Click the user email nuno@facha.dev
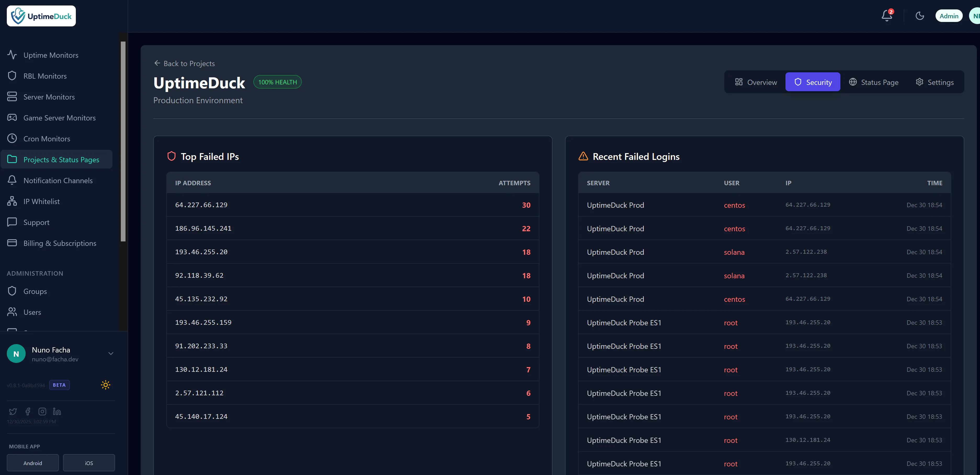The image size is (980, 475). (x=55, y=359)
